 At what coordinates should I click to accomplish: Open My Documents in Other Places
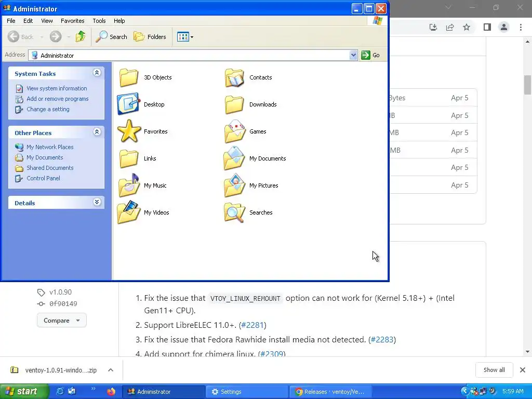pyautogui.click(x=45, y=157)
